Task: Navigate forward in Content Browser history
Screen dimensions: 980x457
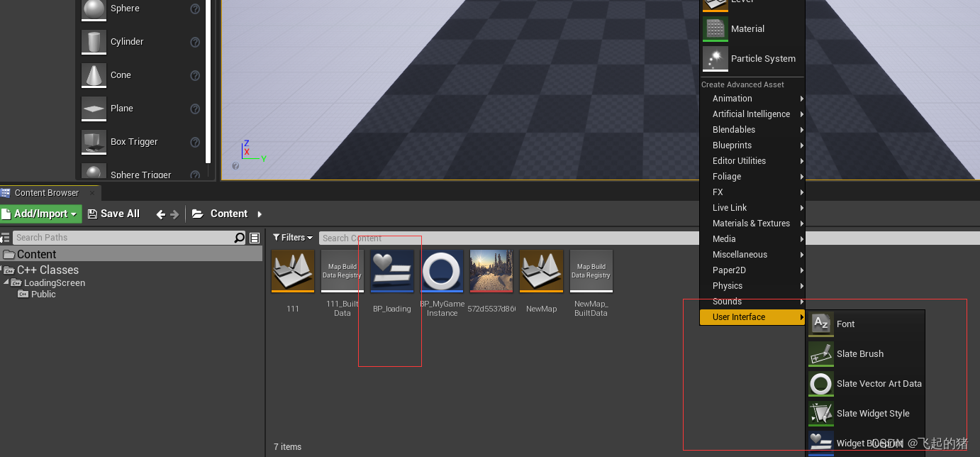Action: [174, 214]
